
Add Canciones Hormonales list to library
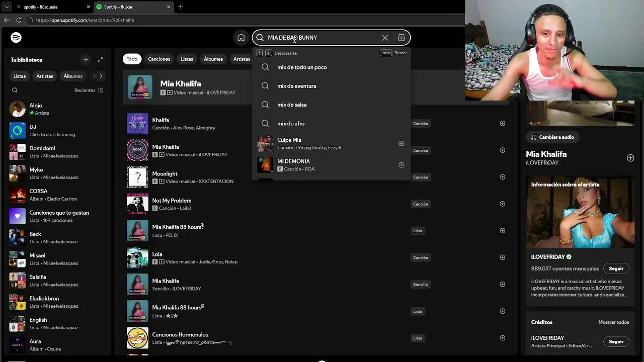502,338
